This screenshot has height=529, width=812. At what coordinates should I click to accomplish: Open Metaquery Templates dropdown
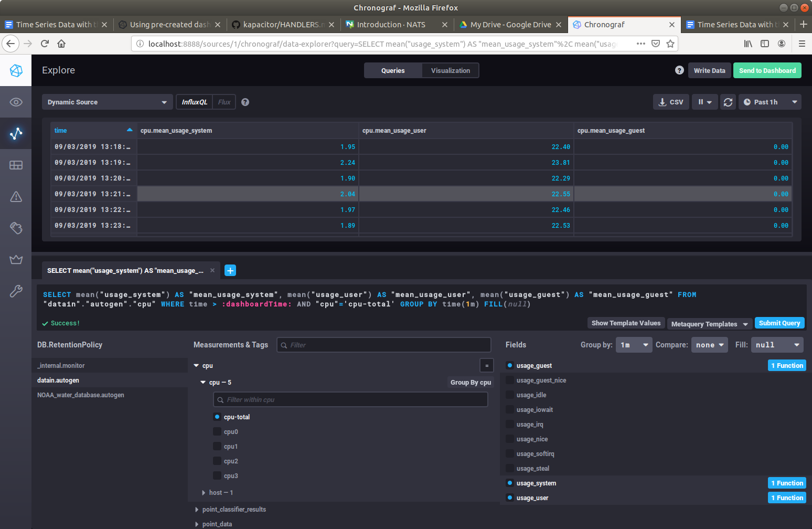click(709, 324)
